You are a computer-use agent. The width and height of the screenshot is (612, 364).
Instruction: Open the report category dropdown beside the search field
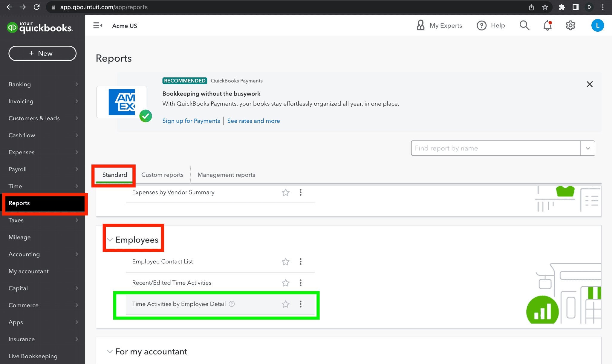587,148
